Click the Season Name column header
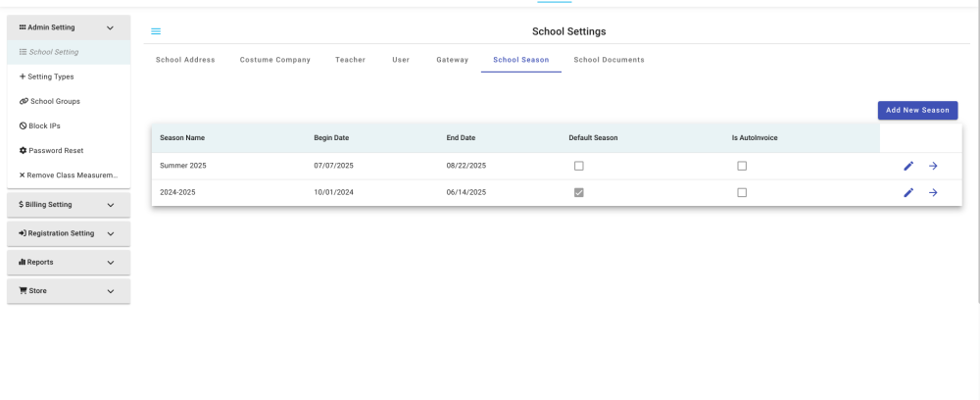The image size is (980, 400). click(182, 138)
